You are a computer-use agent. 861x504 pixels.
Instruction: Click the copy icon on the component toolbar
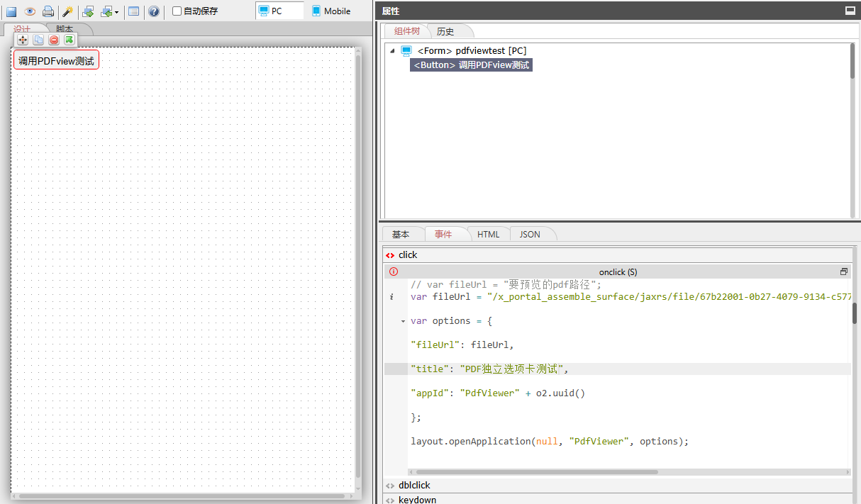coord(38,40)
